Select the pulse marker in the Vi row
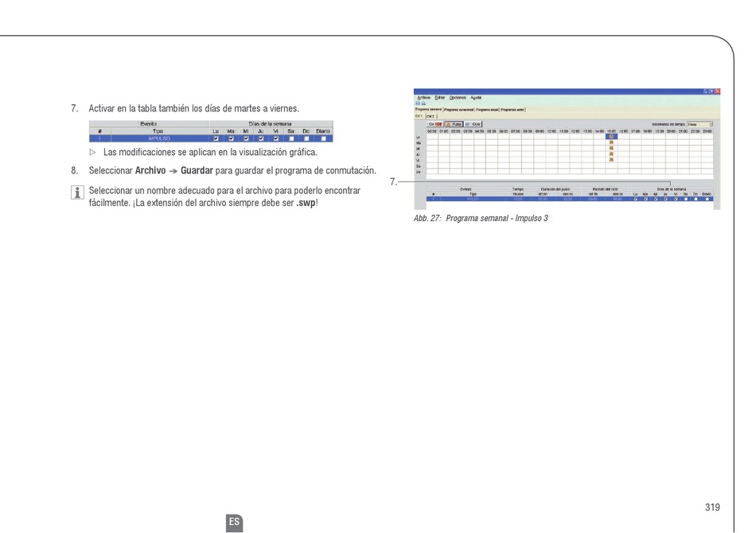The image size is (756, 533). click(611, 160)
